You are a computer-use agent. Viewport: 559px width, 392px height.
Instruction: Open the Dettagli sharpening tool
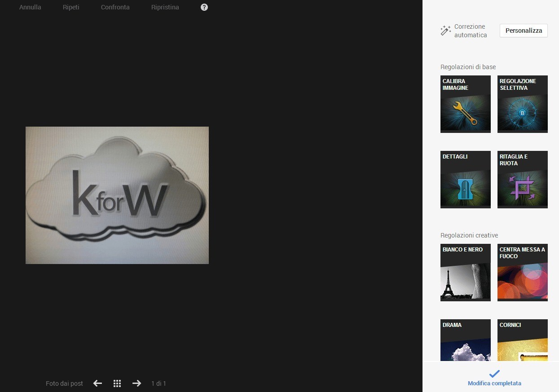(x=465, y=180)
